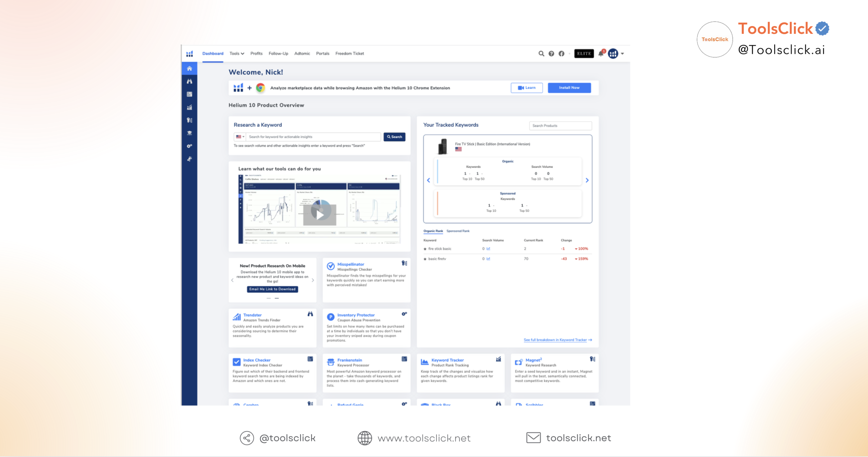Click the Install Now button
Screen dimensions: 868x457
click(x=569, y=88)
